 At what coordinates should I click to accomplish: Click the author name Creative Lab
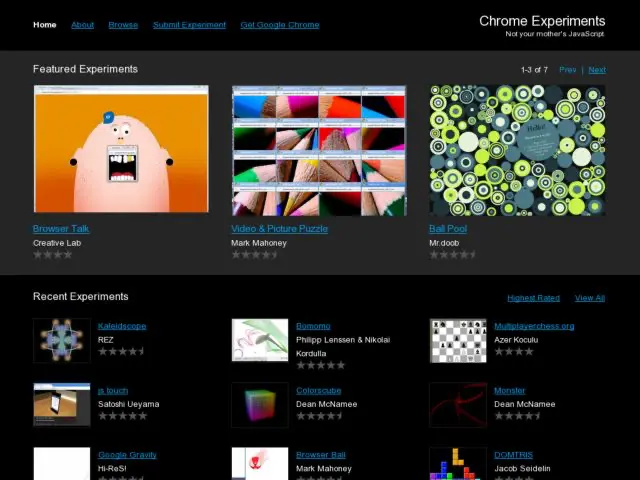(x=57, y=243)
